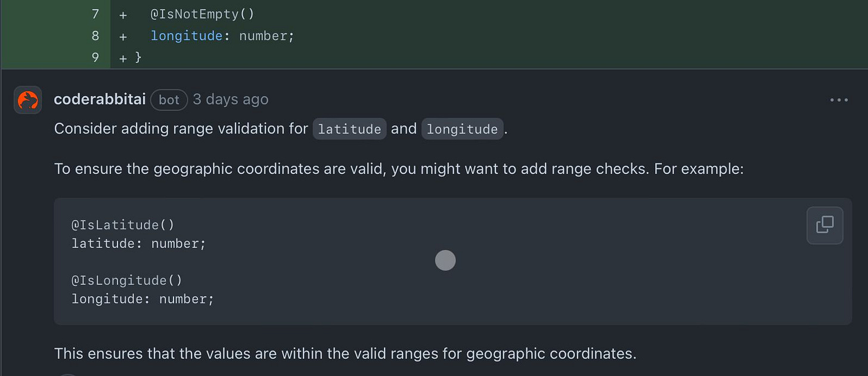Click "latitude: number;" inside the code block
The height and width of the screenshot is (376, 868).
(139, 244)
